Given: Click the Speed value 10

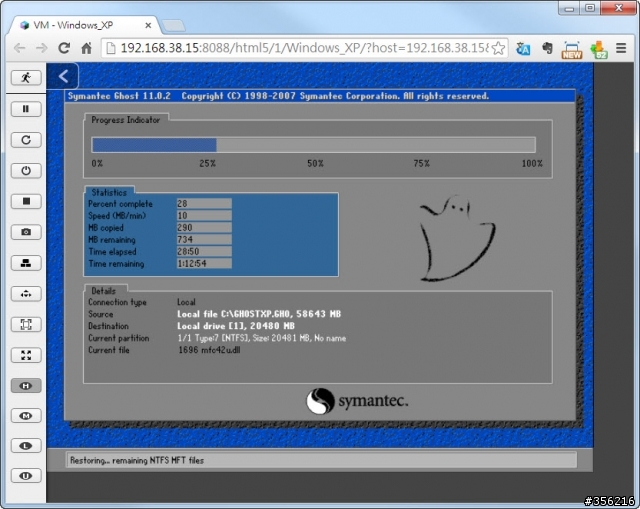Looking at the screenshot, I should click(204, 216).
